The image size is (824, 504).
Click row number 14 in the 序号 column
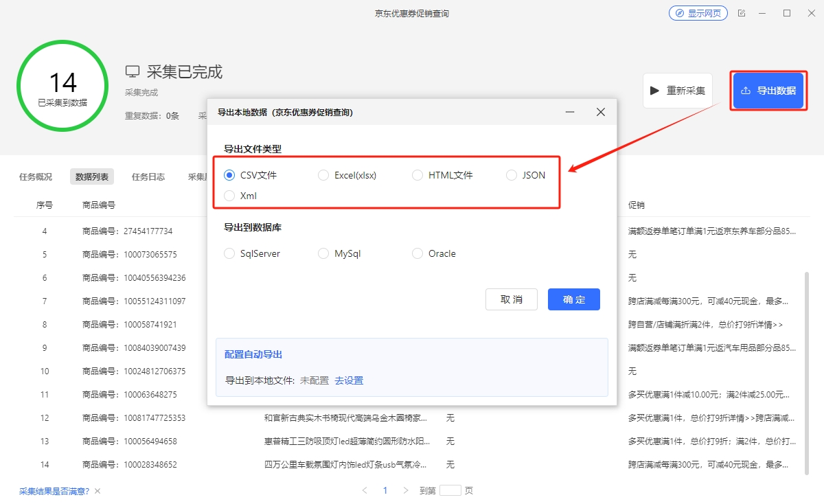point(45,465)
